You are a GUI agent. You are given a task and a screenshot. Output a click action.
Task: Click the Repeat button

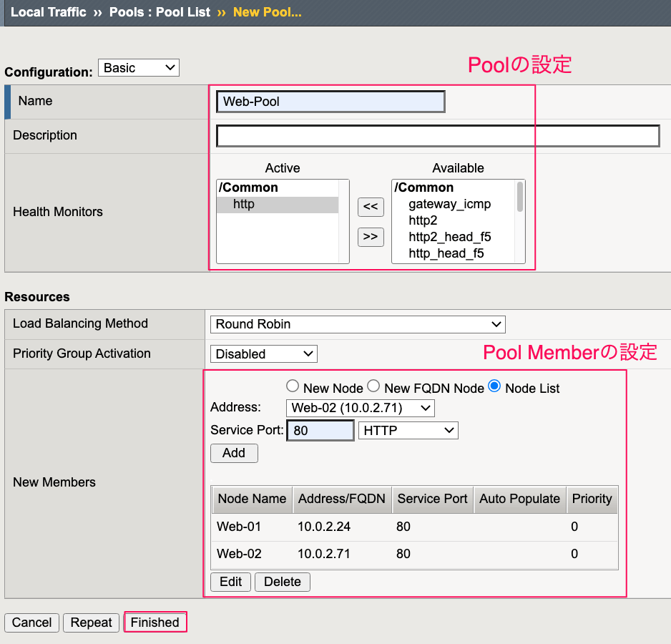[x=91, y=622]
